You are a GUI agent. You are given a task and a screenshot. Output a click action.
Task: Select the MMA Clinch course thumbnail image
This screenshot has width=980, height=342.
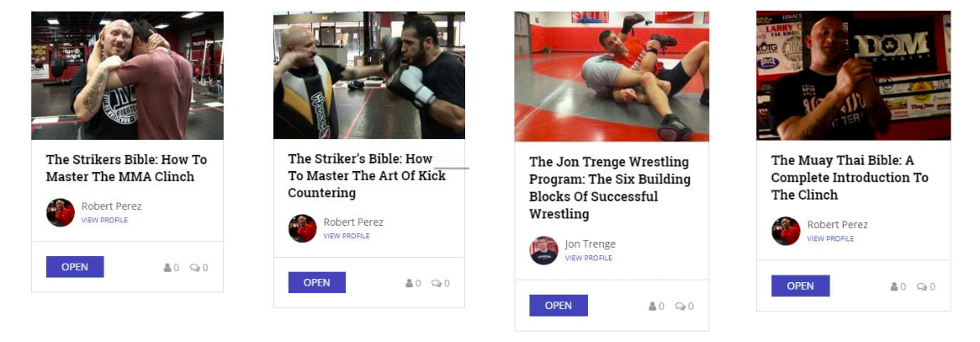127,75
